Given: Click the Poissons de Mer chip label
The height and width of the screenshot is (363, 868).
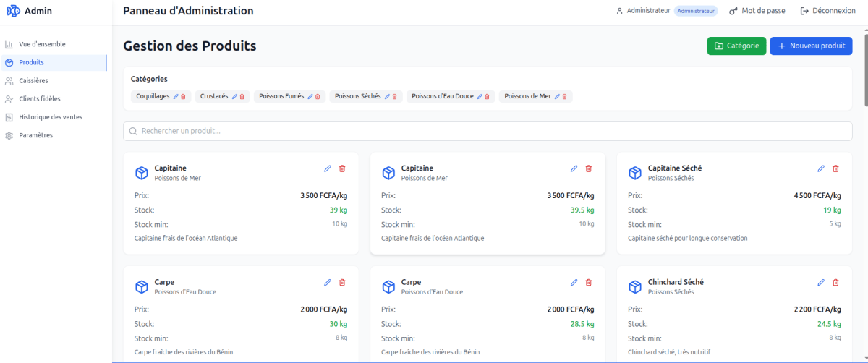Looking at the screenshot, I should tap(527, 96).
